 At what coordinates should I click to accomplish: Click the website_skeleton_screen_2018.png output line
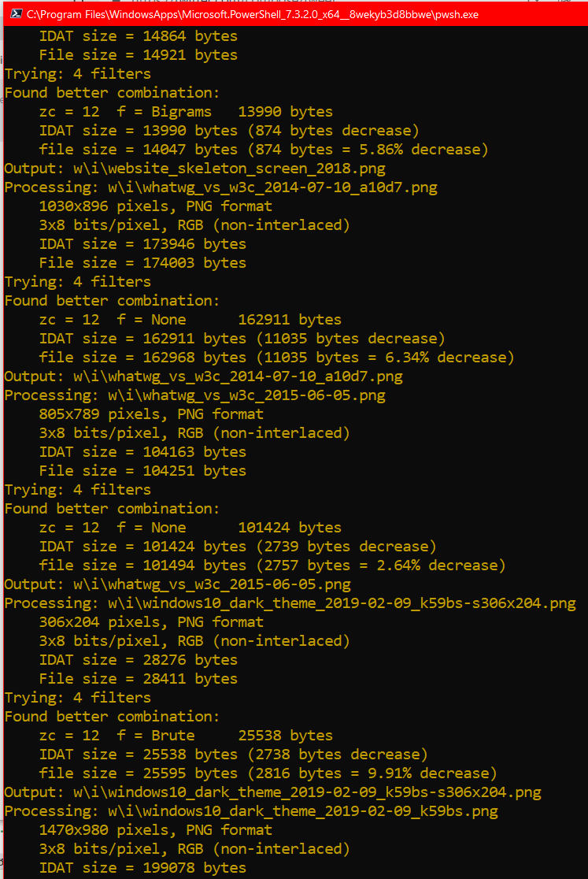195,169
